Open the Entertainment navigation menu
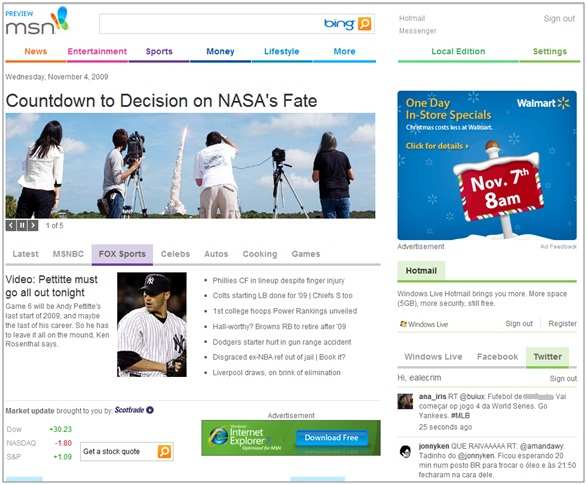This screenshot has width=587, height=485. click(97, 52)
